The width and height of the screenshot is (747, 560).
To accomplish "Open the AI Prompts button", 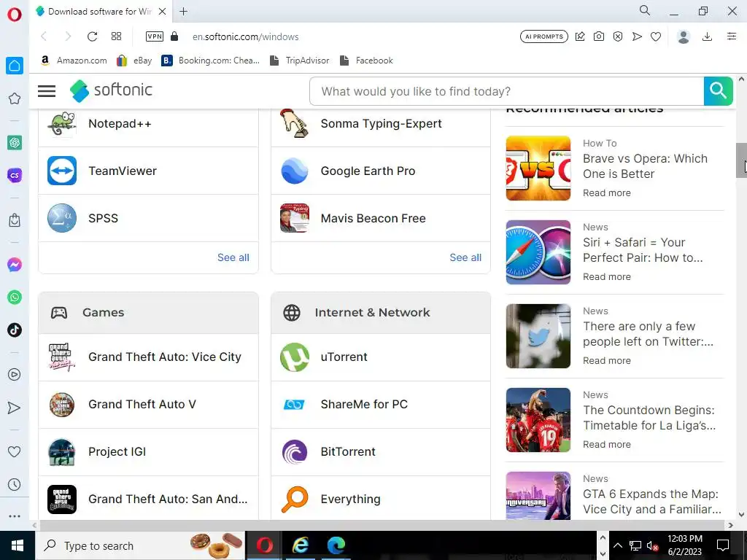I will click(x=544, y=36).
